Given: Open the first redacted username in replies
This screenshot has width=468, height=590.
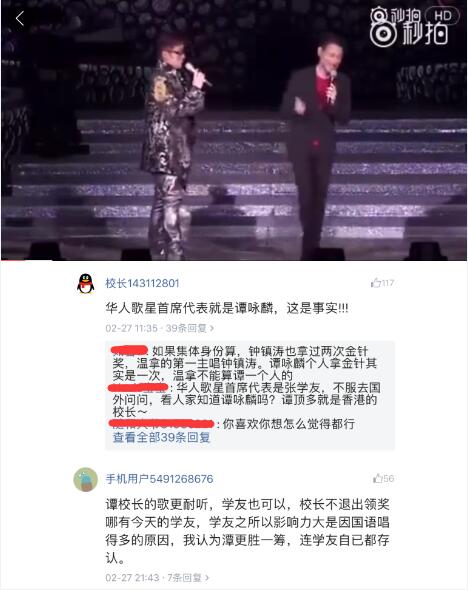Looking at the screenshot, I should tap(130, 351).
